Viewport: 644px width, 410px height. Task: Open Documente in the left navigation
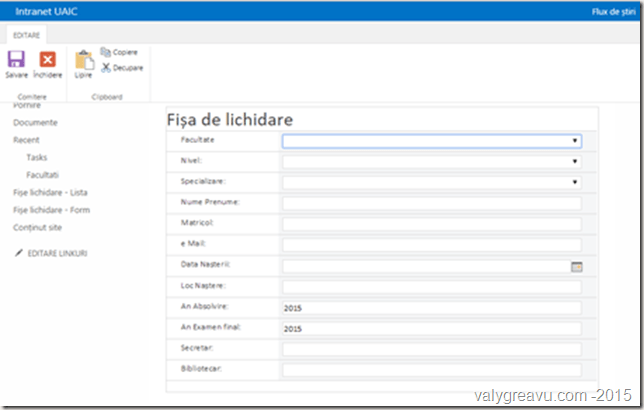pos(35,123)
